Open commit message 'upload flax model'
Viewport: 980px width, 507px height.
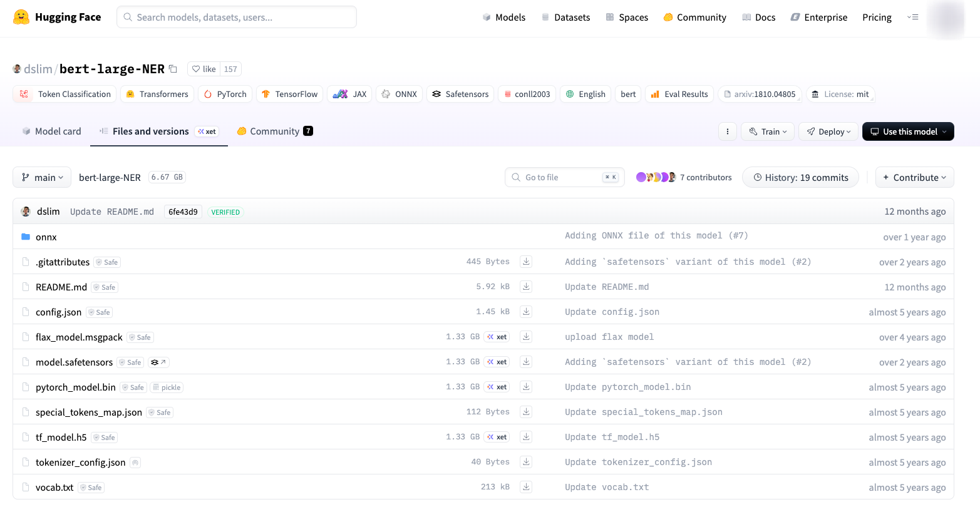point(609,337)
